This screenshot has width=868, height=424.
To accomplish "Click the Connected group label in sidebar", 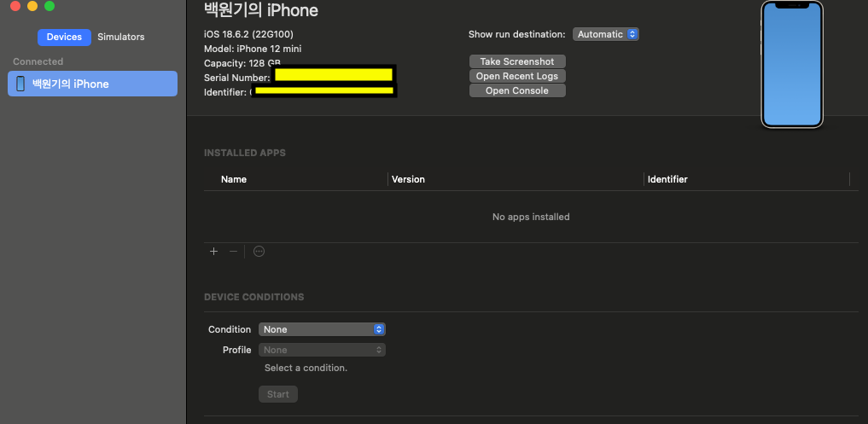I will pos(38,61).
